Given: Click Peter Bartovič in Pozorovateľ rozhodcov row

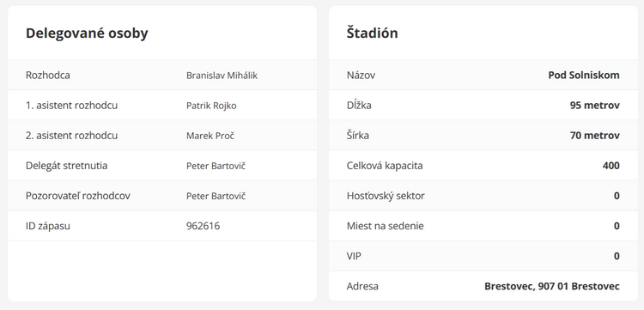Looking at the screenshot, I should point(216,196).
